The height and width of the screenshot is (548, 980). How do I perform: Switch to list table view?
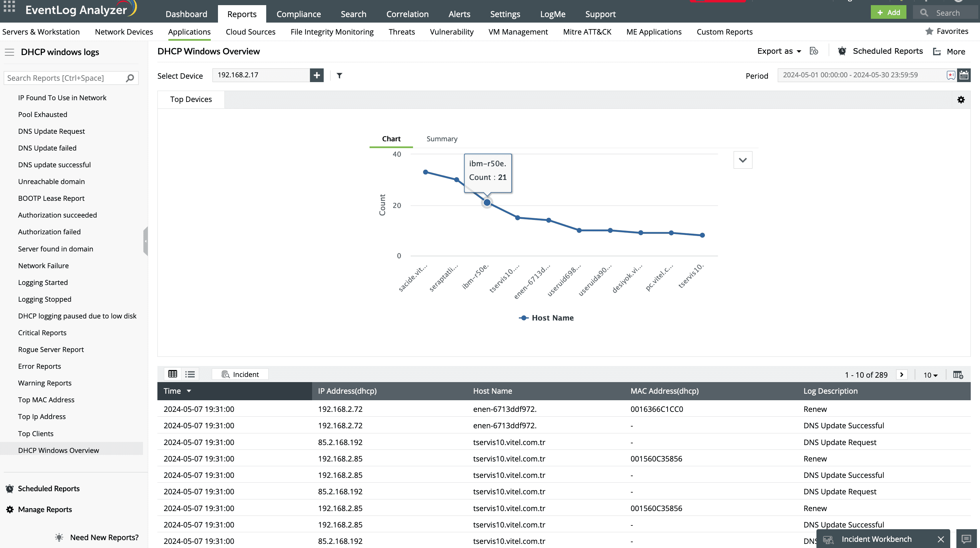pyautogui.click(x=190, y=374)
